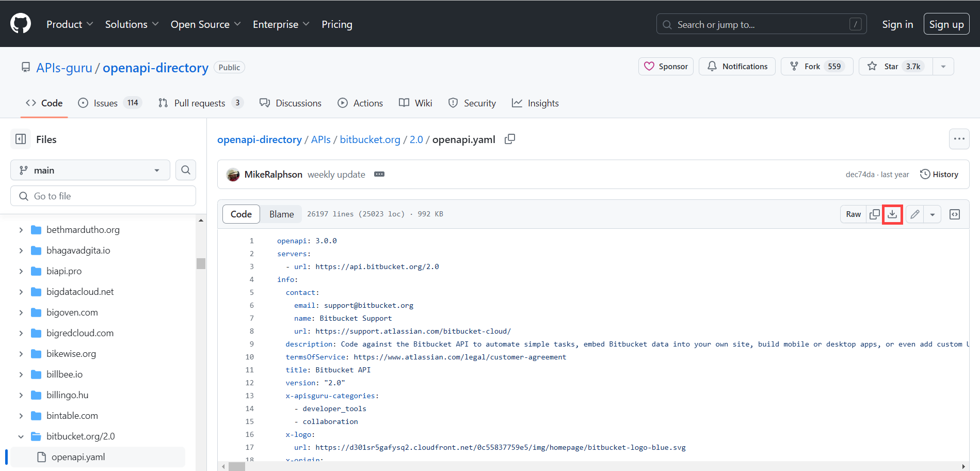The image size is (980, 471).
Task: Copy raw file contents icon
Action: (875, 214)
